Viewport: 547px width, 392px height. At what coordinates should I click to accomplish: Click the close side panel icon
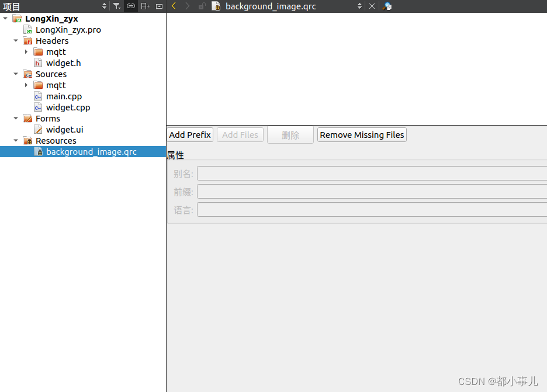(x=159, y=6)
